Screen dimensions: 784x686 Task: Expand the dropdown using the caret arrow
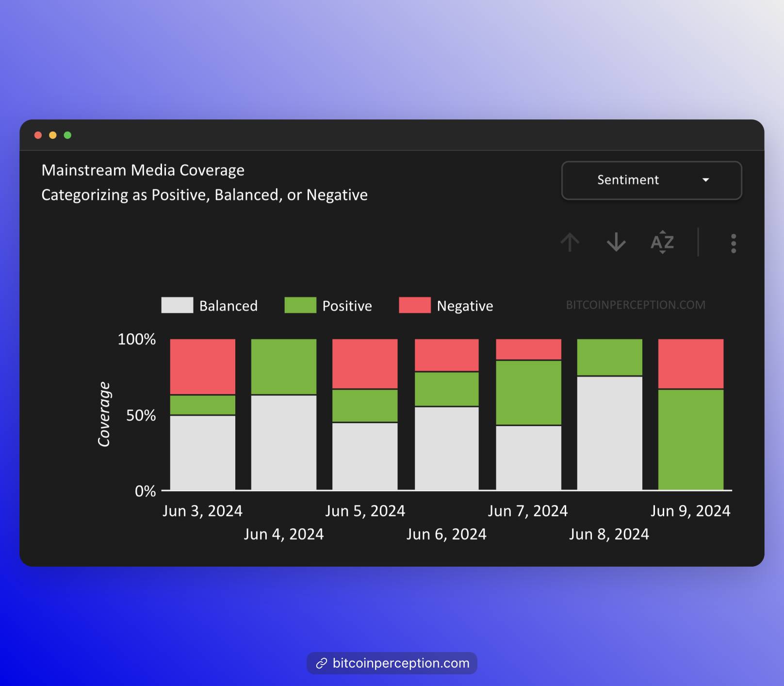(705, 180)
